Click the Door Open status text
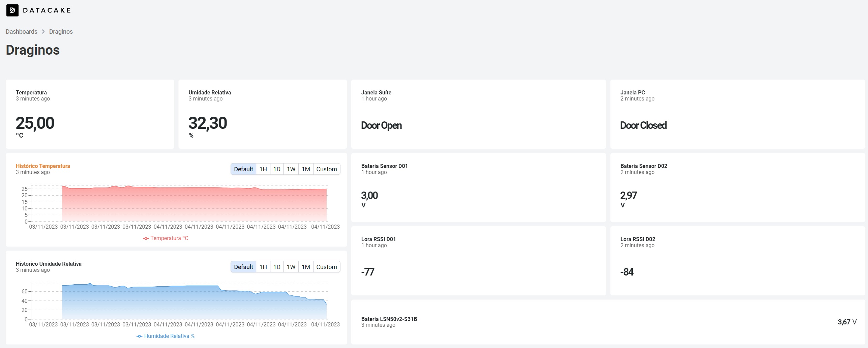Image resolution: width=868 pixels, height=348 pixels. coord(381,125)
